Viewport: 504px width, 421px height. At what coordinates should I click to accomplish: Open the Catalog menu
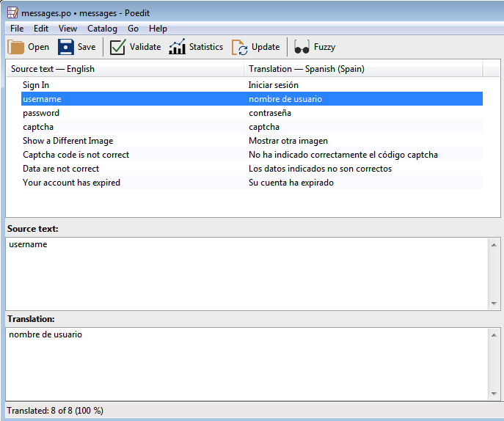[x=102, y=29]
